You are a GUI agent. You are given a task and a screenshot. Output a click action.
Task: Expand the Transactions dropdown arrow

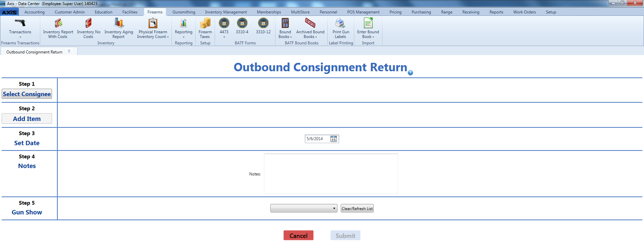click(20, 37)
